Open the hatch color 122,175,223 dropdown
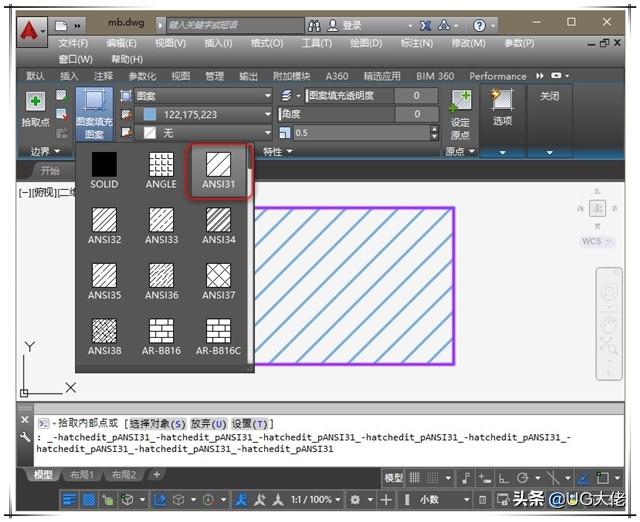The width and height of the screenshot is (640, 522). click(203, 115)
